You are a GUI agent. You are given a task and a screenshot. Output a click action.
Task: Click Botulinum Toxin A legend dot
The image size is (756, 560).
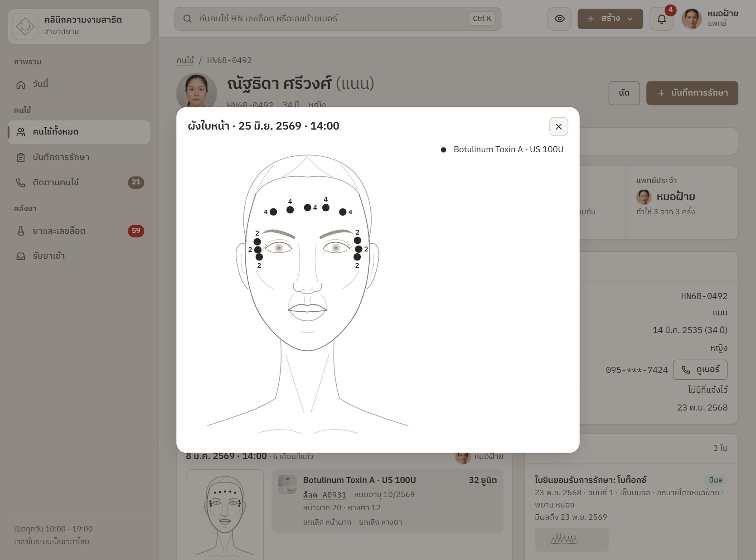443,150
